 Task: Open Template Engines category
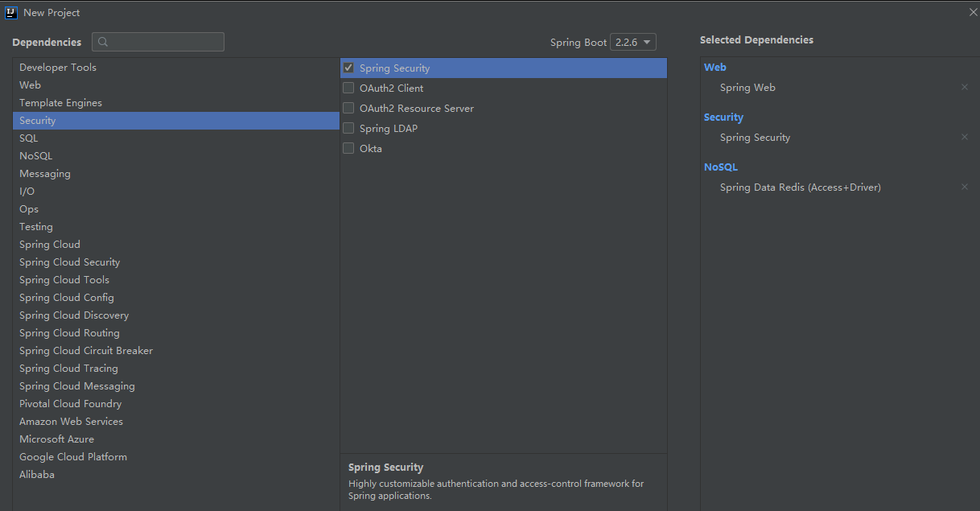click(x=176, y=102)
